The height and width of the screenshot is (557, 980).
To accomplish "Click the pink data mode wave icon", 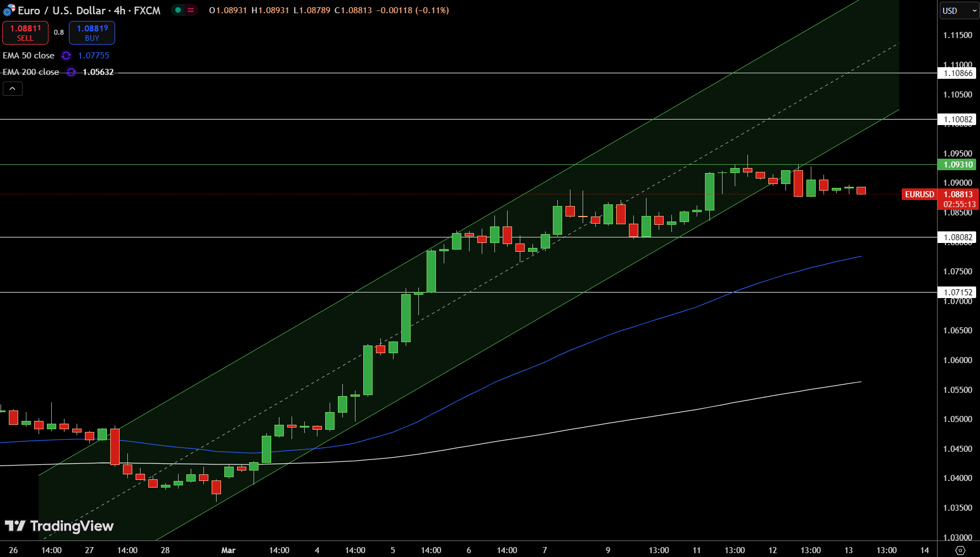I will point(191,10).
